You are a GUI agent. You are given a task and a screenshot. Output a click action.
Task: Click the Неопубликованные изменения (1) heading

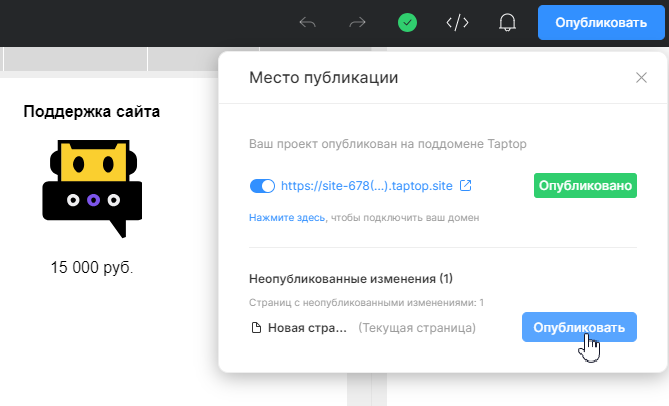(351, 279)
